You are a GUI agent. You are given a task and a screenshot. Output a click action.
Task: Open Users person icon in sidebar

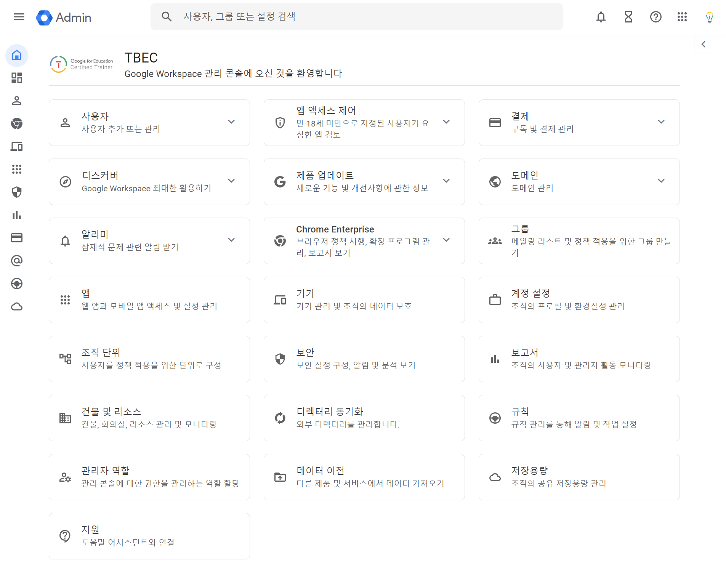tap(17, 101)
